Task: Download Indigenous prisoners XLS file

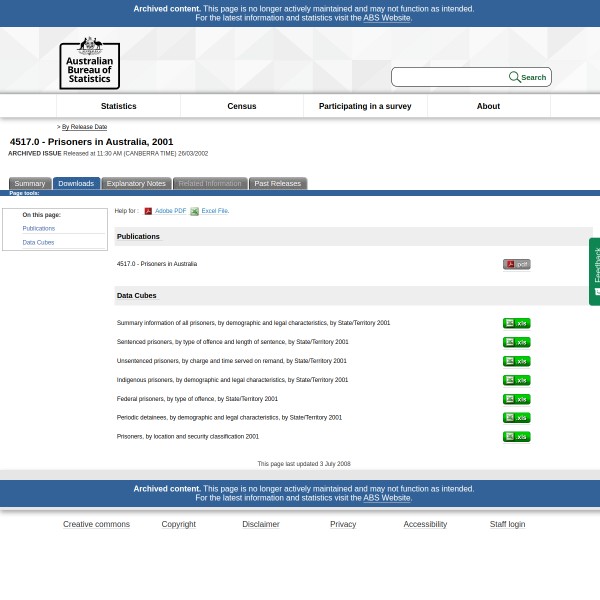Action: coord(516,381)
